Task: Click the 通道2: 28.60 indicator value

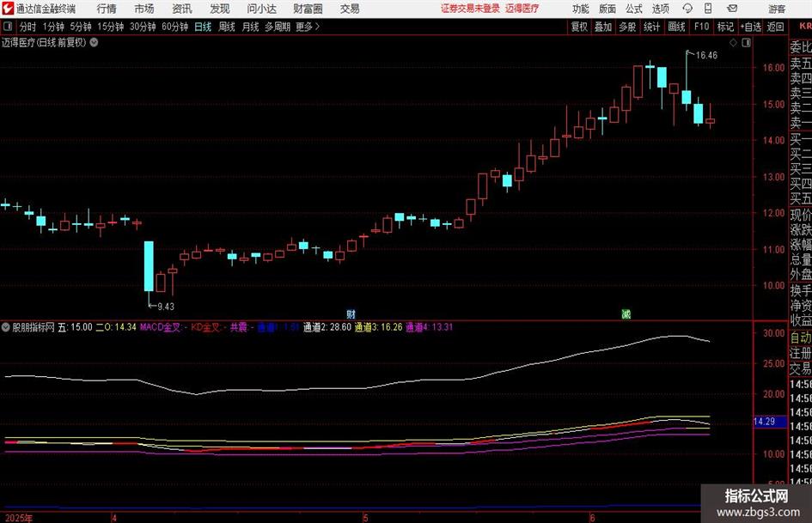Action: (x=327, y=327)
